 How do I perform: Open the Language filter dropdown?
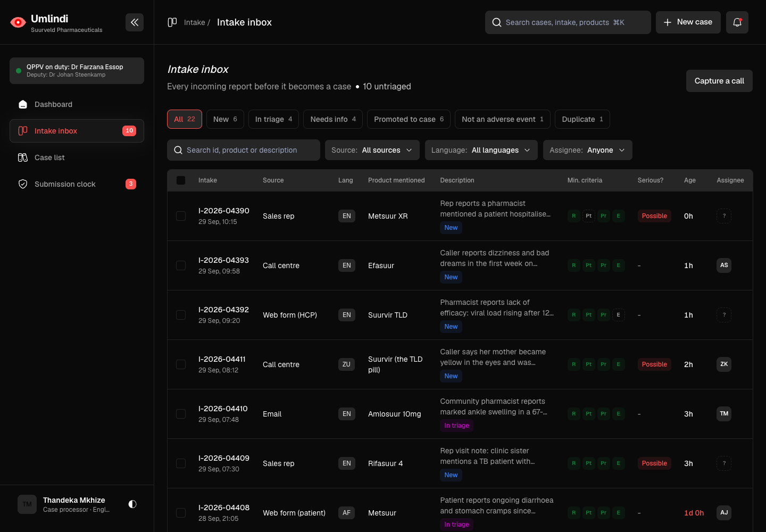(481, 150)
